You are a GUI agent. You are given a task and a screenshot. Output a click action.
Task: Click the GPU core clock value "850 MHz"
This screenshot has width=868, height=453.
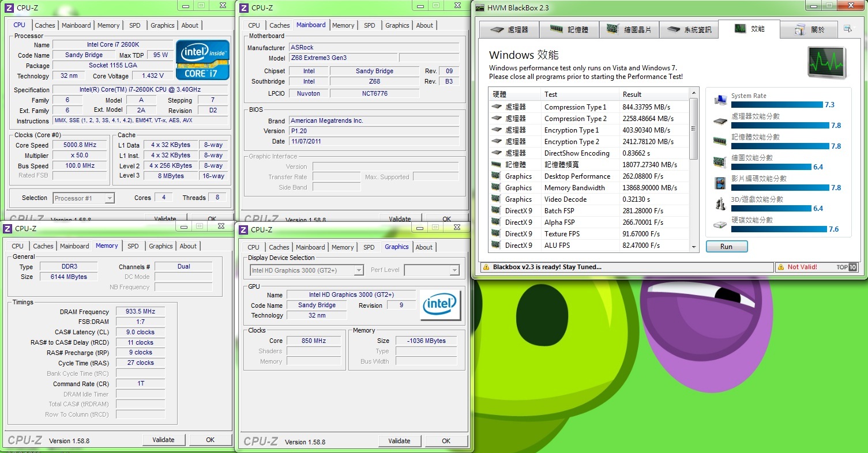tap(313, 341)
